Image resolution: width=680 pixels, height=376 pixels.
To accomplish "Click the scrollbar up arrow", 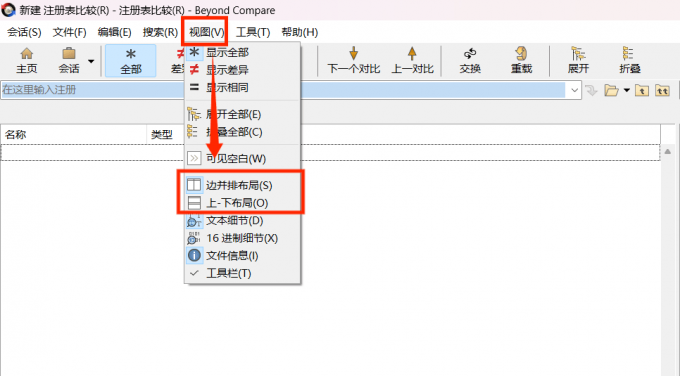I will (x=668, y=151).
